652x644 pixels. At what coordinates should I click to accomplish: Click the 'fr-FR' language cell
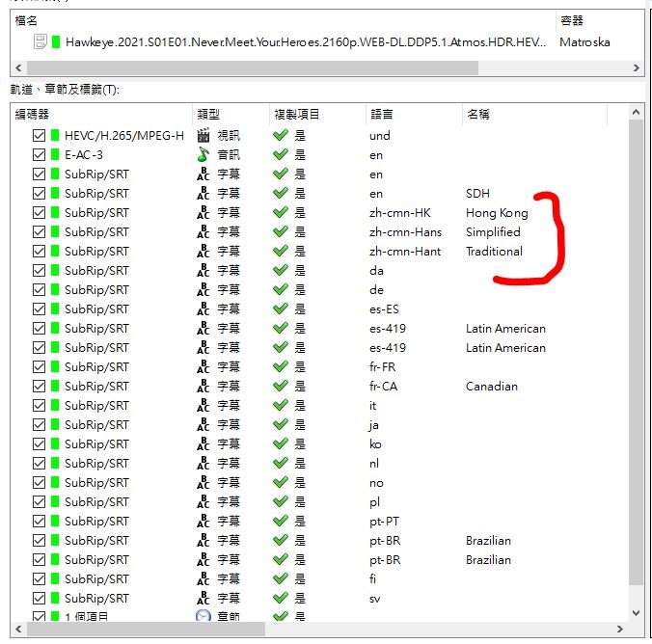click(x=382, y=366)
